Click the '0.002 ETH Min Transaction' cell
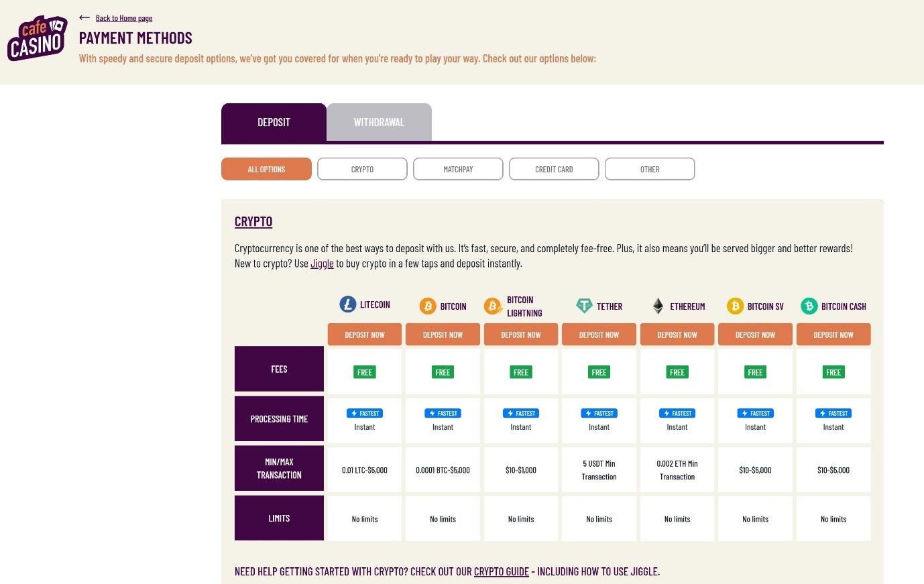Image resolution: width=924 pixels, height=584 pixels. 677,470
